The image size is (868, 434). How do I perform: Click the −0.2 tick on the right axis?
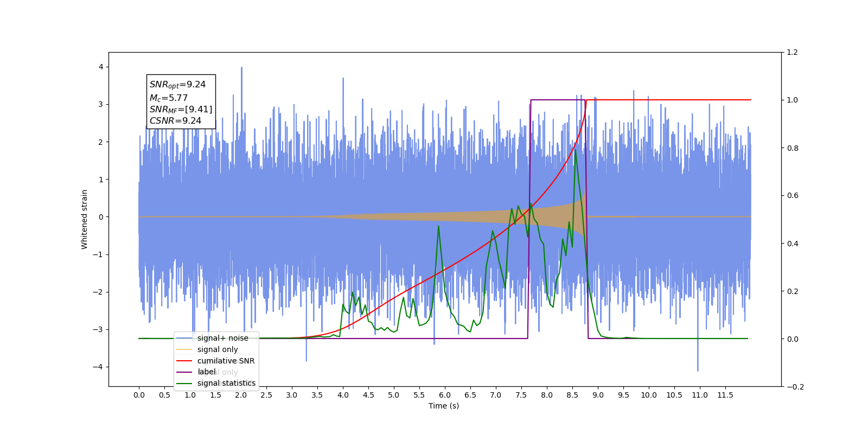795,387
